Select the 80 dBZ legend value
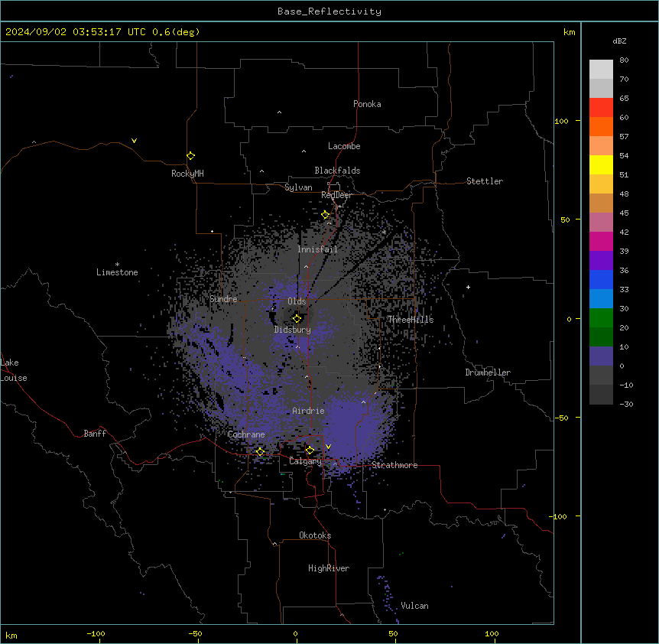The height and width of the screenshot is (644, 659). point(624,60)
